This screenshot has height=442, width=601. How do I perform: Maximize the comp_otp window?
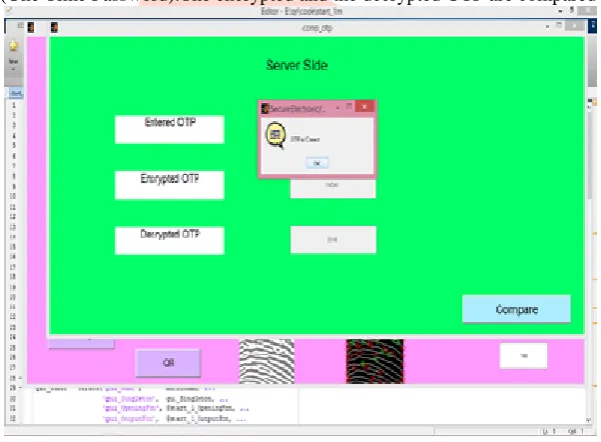(x=559, y=25)
